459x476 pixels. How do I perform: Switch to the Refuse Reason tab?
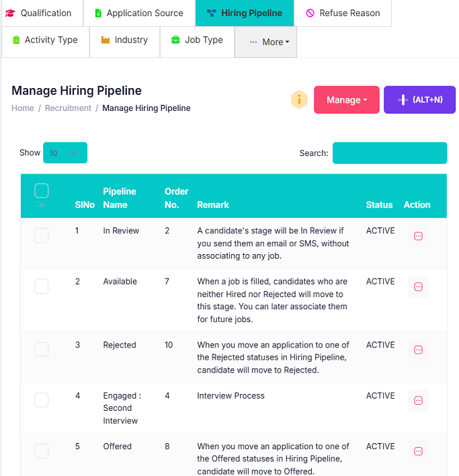point(343,13)
